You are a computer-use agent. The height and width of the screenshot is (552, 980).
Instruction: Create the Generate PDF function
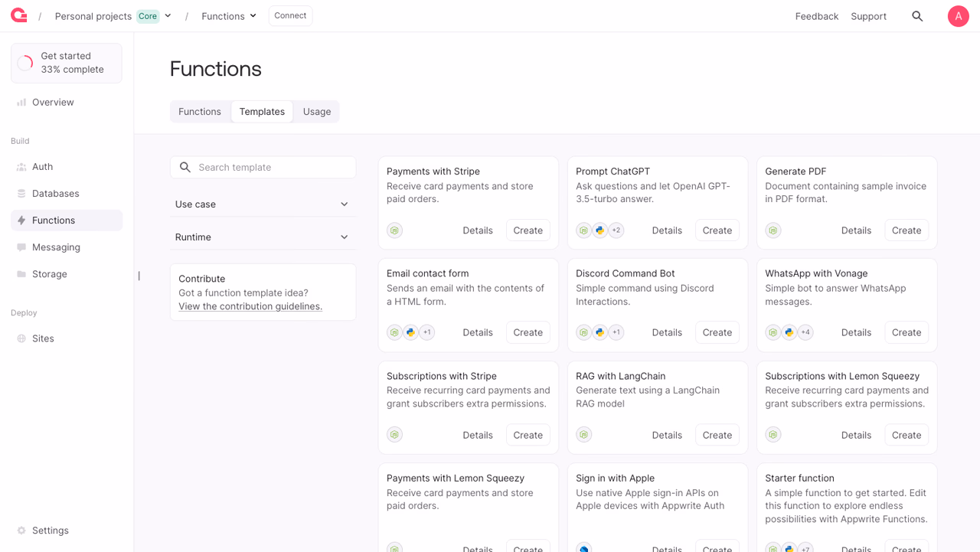906,230
